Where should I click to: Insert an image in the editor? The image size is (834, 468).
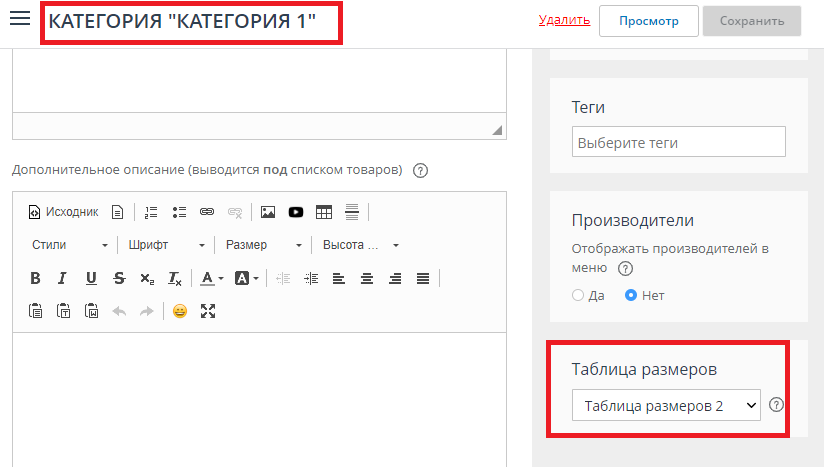pyautogui.click(x=267, y=212)
